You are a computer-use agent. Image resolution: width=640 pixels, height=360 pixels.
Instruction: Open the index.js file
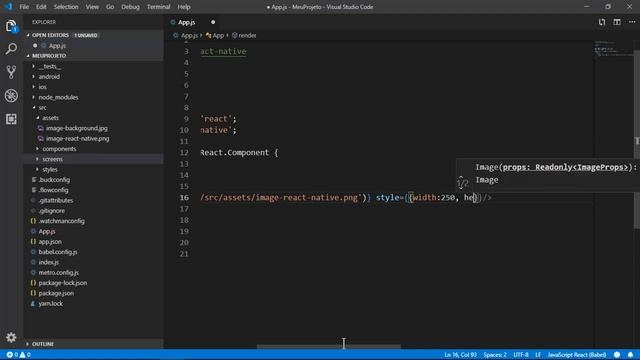point(49,262)
